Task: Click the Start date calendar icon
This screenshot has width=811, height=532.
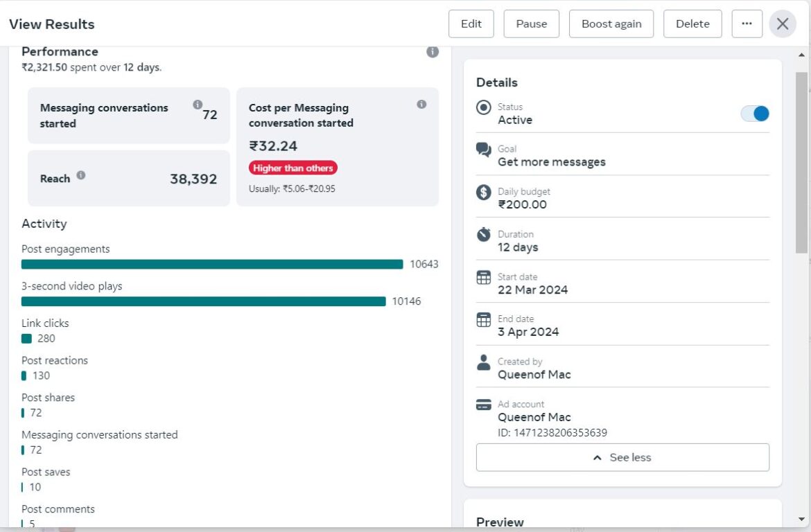Action: coord(484,278)
